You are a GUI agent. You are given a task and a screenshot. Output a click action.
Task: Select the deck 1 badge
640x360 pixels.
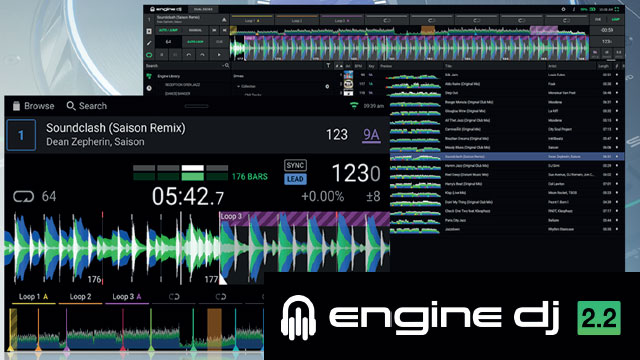point(21,135)
